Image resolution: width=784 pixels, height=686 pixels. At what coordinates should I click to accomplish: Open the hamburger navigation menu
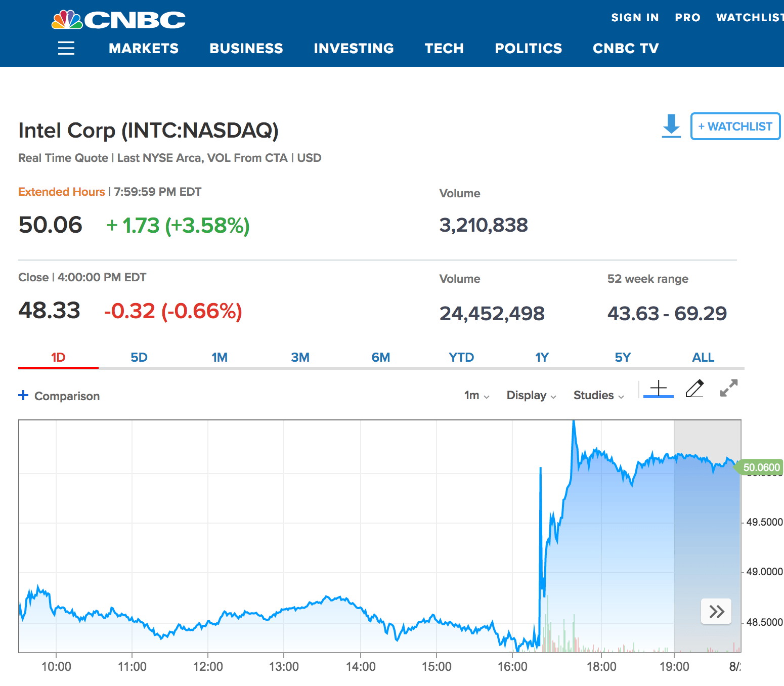point(66,49)
